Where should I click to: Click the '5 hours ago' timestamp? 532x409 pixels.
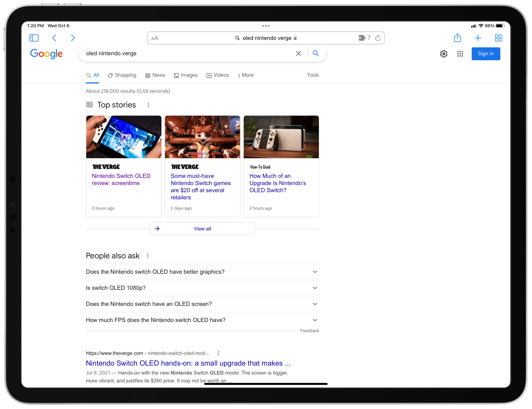[103, 208]
